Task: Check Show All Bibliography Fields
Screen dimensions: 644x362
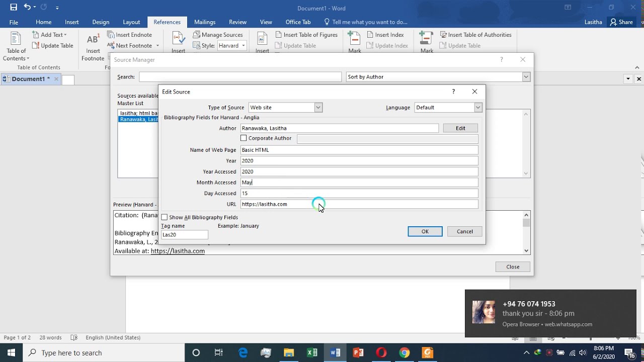Action: [x=165, y=217]
